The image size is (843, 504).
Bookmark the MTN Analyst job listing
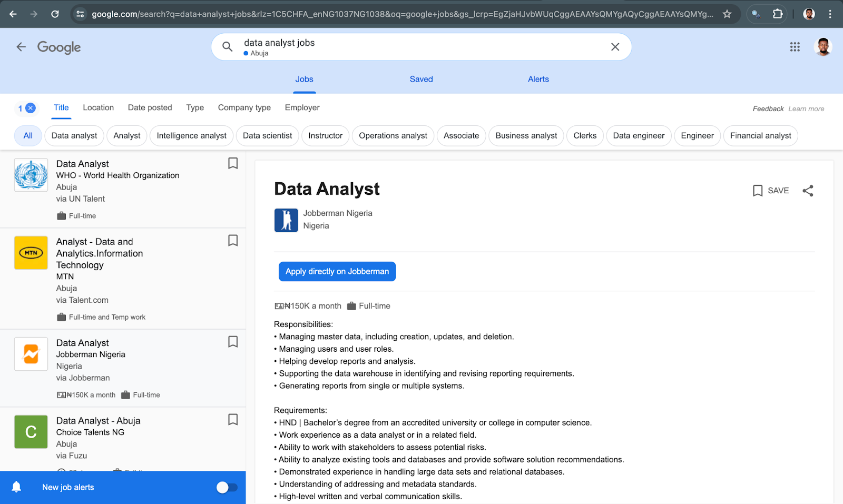233,241
